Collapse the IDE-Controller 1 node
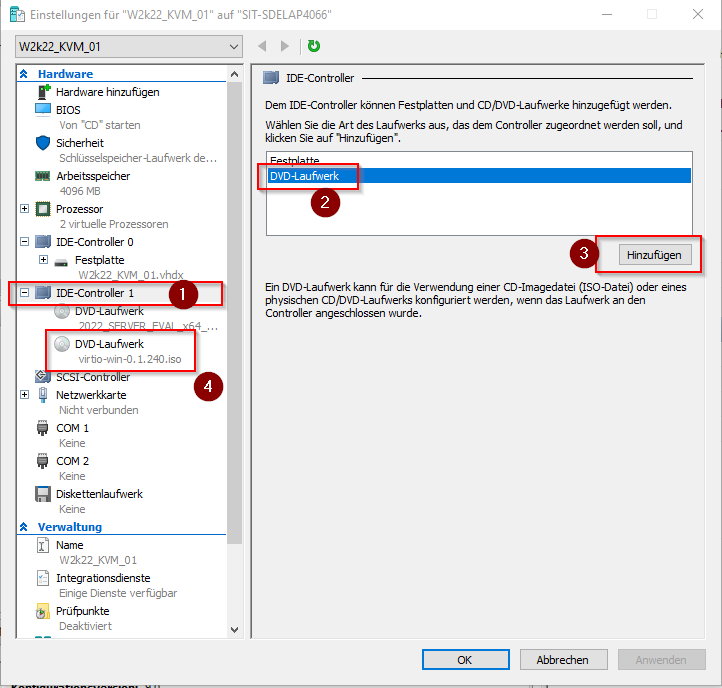This screenshot has height=688, width=722. (x=25, y=293)
